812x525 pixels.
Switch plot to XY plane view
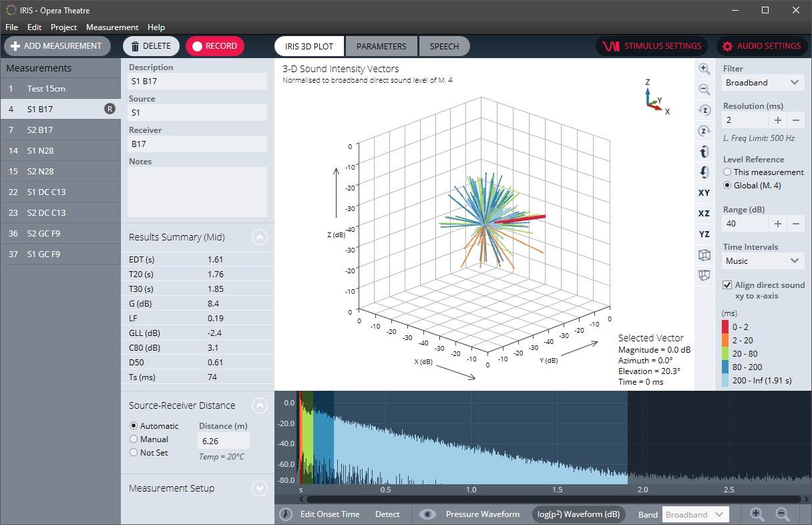pyautogui.click(x=704, y=192)
